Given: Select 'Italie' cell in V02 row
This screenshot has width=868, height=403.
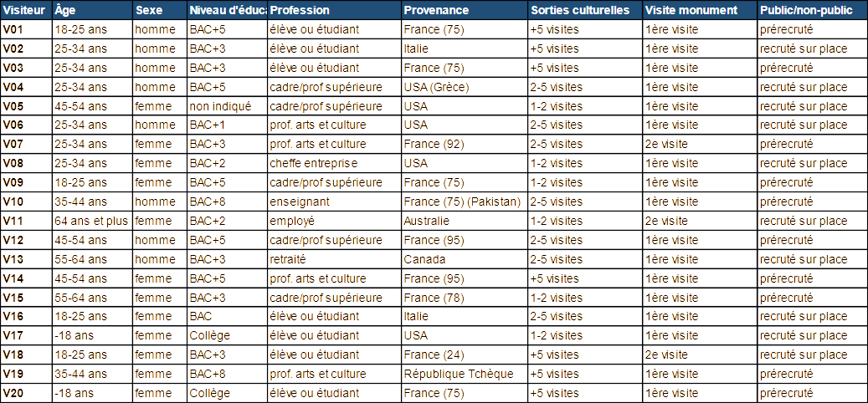Looking at the screenshot, I should coord(465,48).
